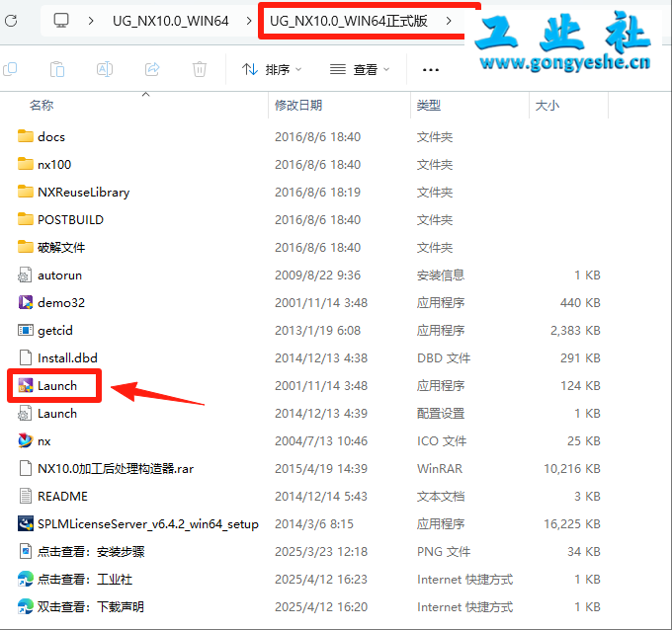
Task: Expand chevron after the This PC icon
Action: tap(91, 21)
